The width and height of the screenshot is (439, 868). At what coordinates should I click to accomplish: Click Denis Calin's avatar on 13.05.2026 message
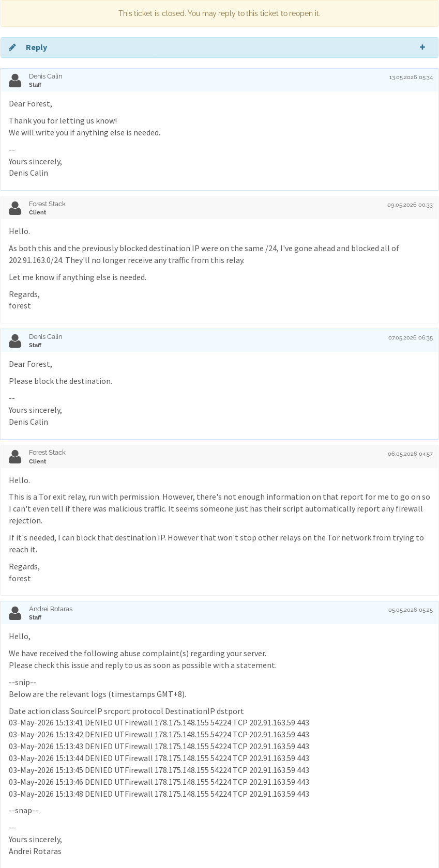(x=15, y=80)
